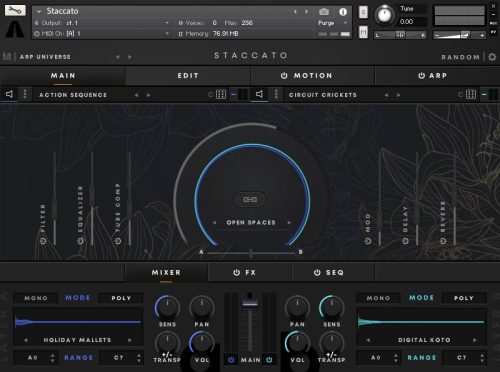500x372 pixels.
Task: Toggle the TUBE COMP power button
Action: [x=118, y=241]
